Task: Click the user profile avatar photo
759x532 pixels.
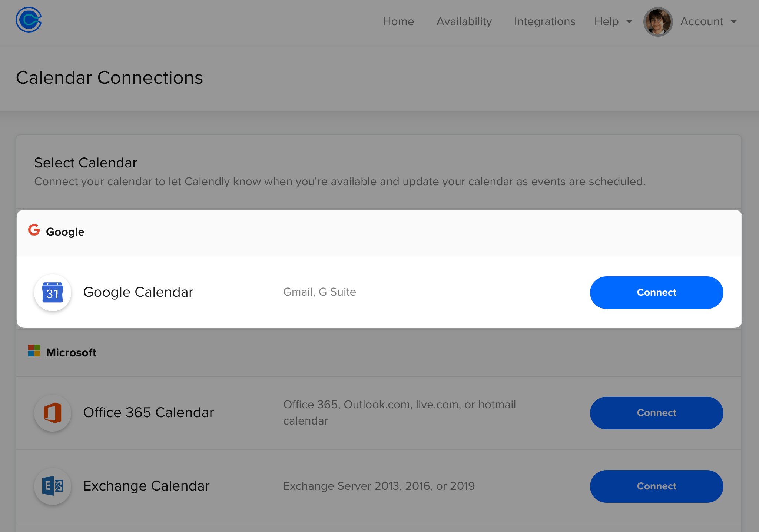Action: [658, 21]
